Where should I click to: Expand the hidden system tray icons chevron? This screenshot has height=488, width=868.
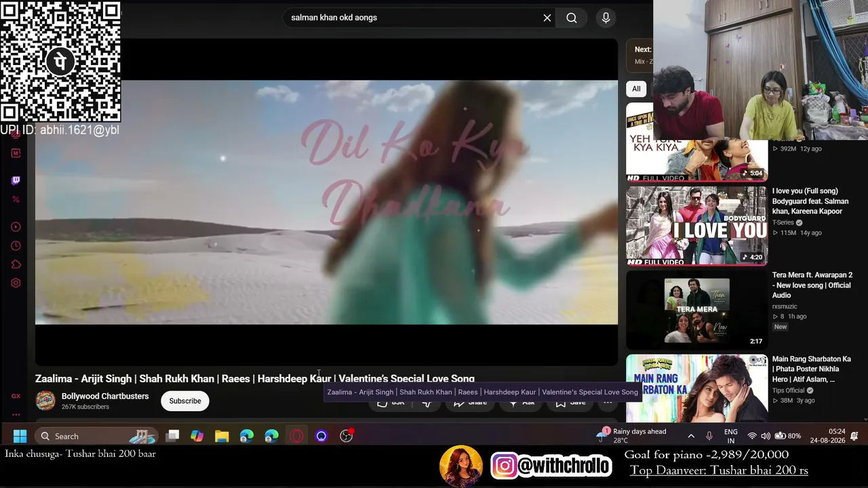691,436
